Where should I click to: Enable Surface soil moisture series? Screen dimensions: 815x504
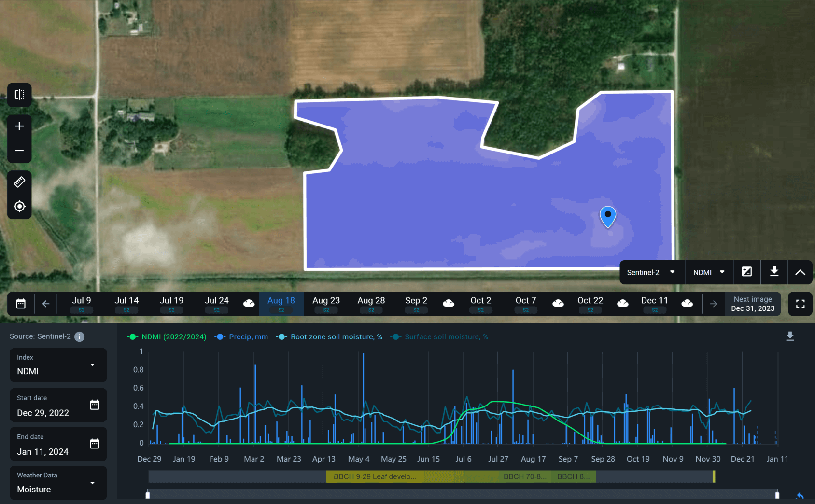(x=439, y=337)
